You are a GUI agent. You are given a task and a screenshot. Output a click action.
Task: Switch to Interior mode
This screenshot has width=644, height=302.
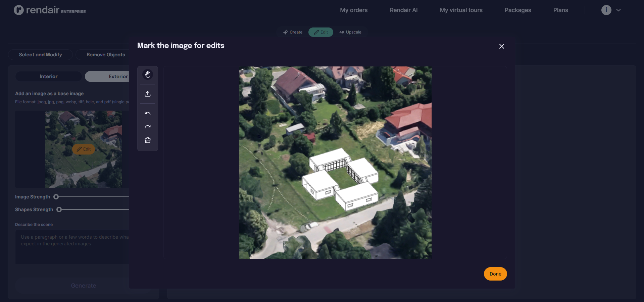(48, 76)
